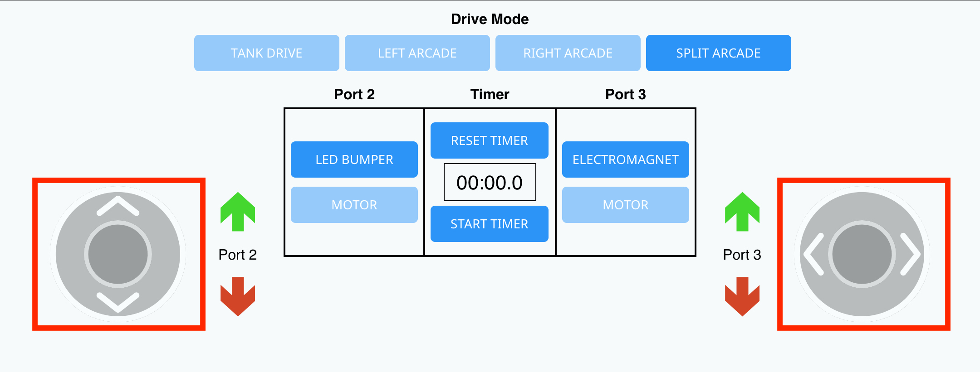Select RIGHT ARCADE drive mode
This screenshot has height=372, width=980.
click(568, 53)
